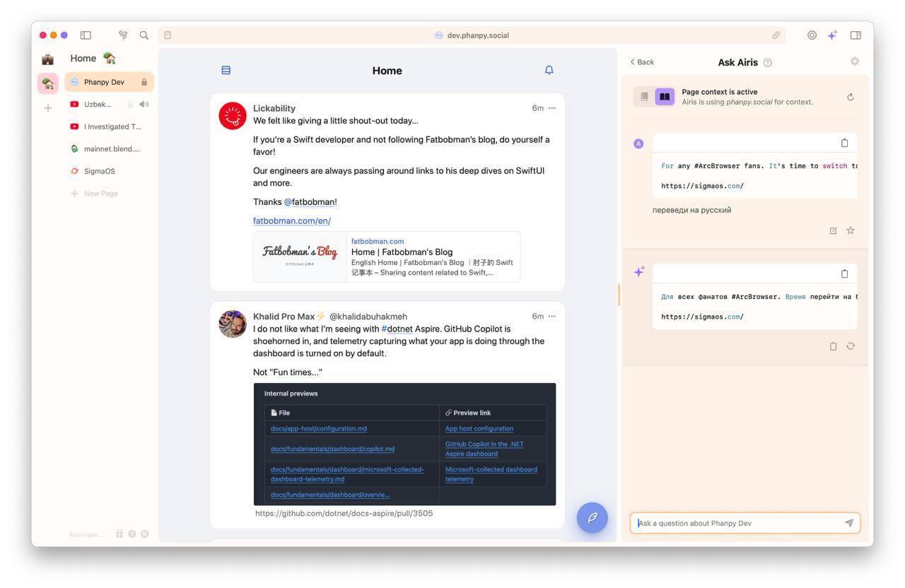The height and width of the screenshot is (588, 905).
Task: Toggle the right split panel icon
Action: click(856, 35)
